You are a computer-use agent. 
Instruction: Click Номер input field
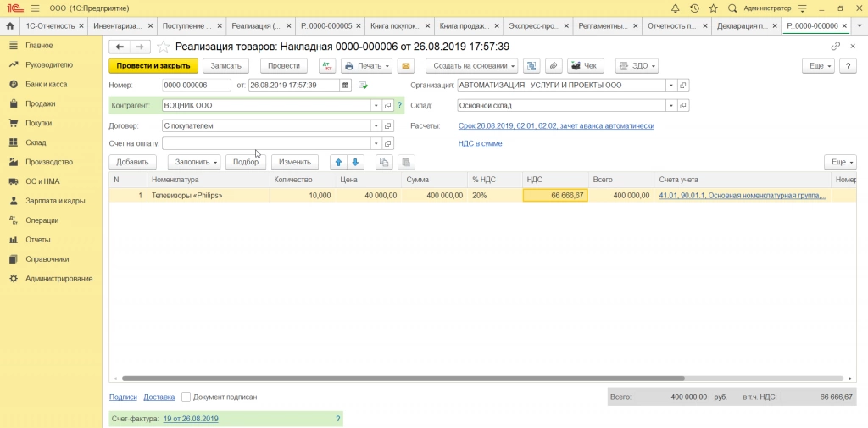point(196,86)
